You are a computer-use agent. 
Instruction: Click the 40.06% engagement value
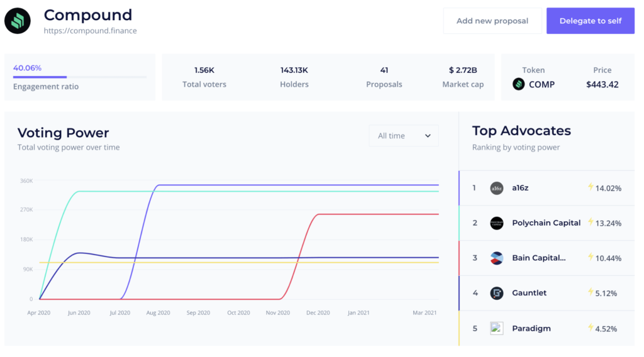[x=27, y=68]
